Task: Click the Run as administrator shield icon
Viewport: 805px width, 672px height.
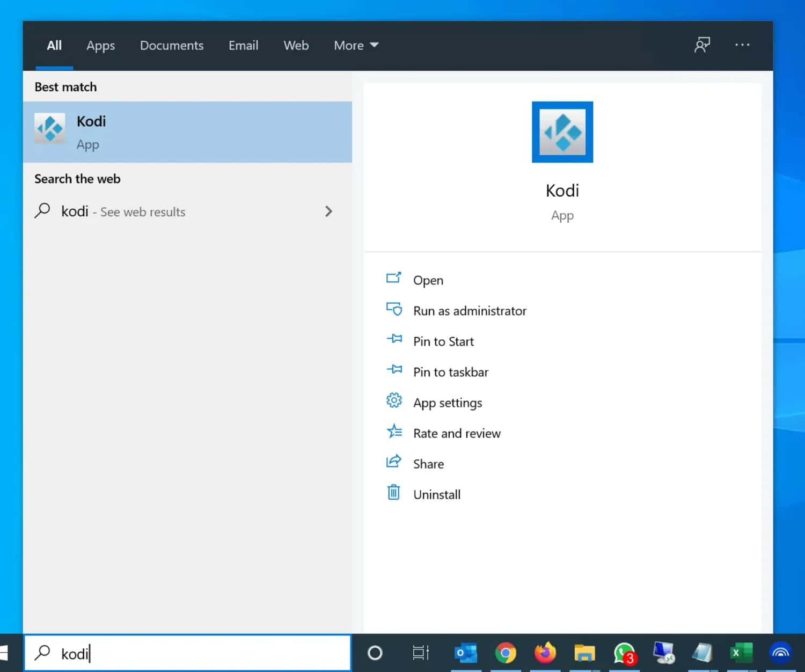Action: 394,309
